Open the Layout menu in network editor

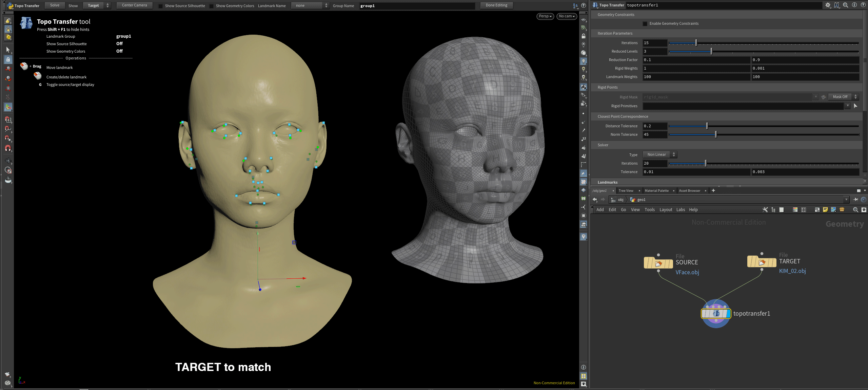[666, 210]
